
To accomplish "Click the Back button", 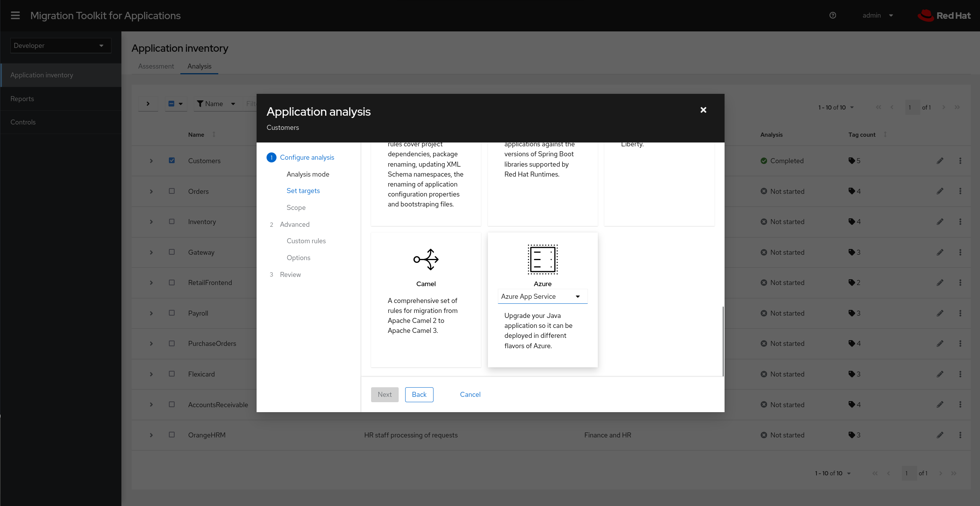I will pyautogui.click(x=419, y=395).
